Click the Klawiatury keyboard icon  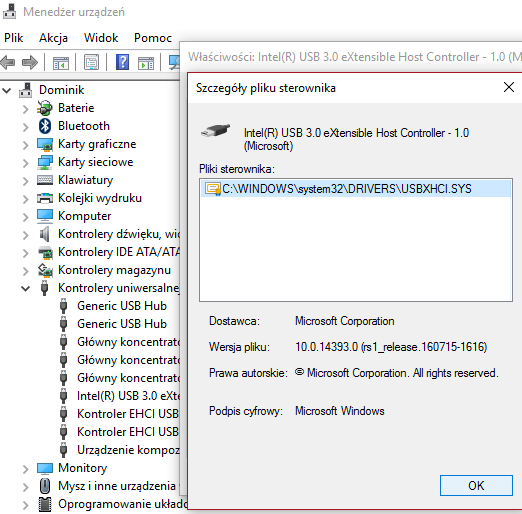(x=45, y=180)
